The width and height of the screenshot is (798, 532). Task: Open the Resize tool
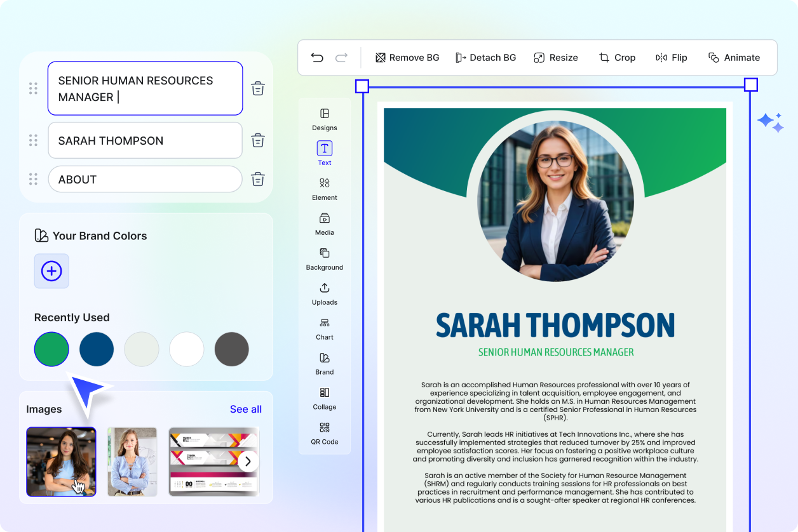point(556,57)
